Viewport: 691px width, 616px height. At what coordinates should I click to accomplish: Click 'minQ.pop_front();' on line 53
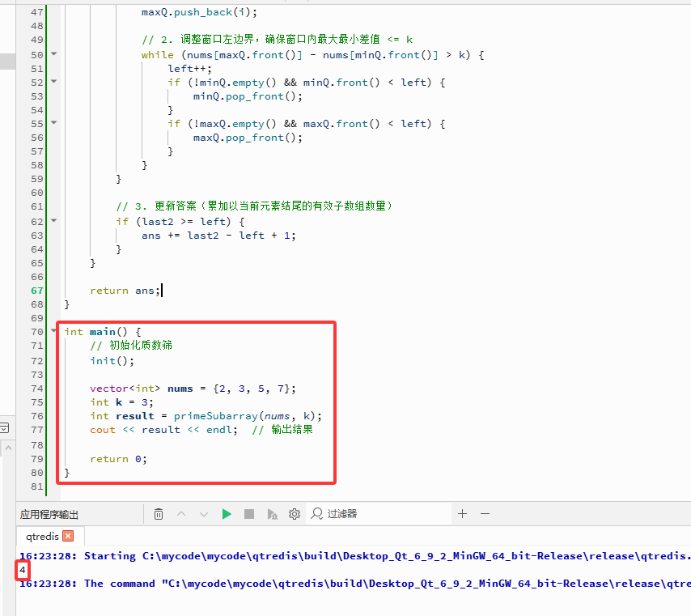point(248,96)
